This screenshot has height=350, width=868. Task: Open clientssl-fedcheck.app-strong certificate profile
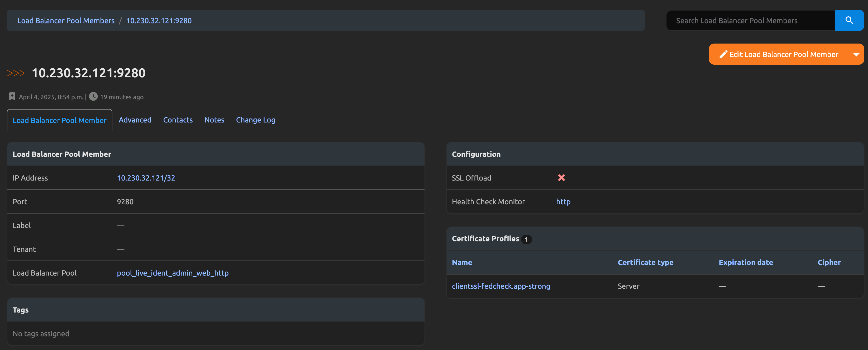click(501, 286)
